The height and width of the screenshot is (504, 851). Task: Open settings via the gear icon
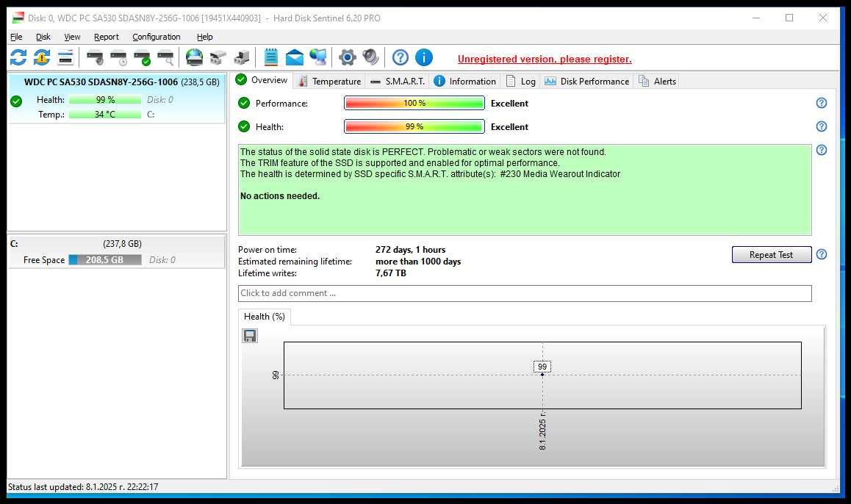coord(348,57)
